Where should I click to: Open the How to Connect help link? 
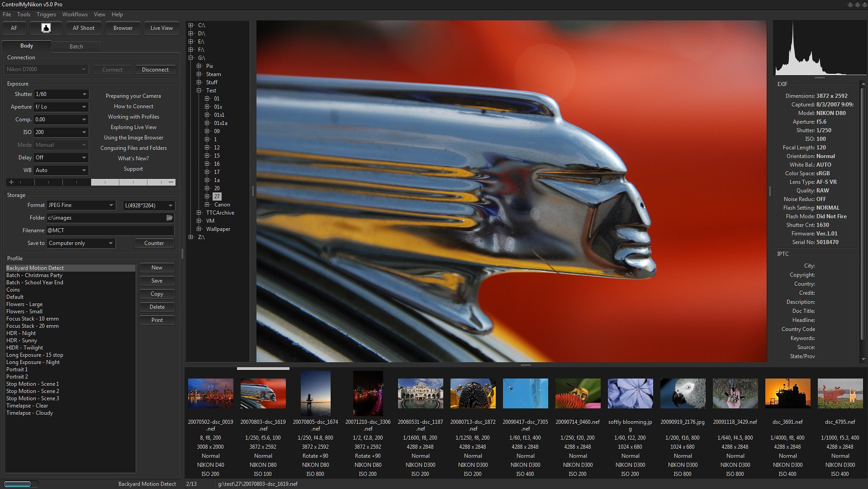(133, 106)
